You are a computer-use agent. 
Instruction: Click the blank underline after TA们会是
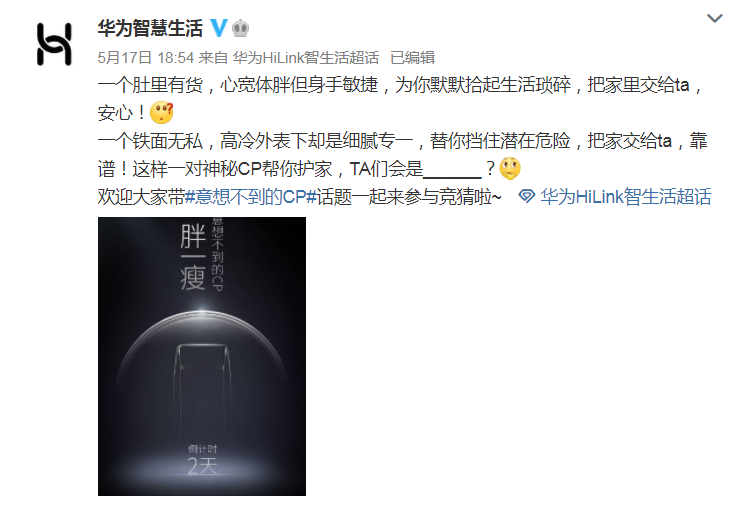click(x=452, y=170)
